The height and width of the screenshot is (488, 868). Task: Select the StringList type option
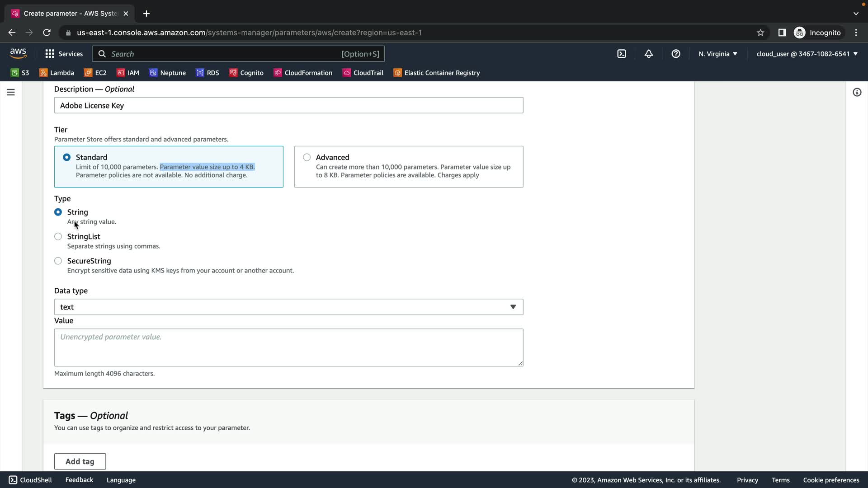pos(58,236)
